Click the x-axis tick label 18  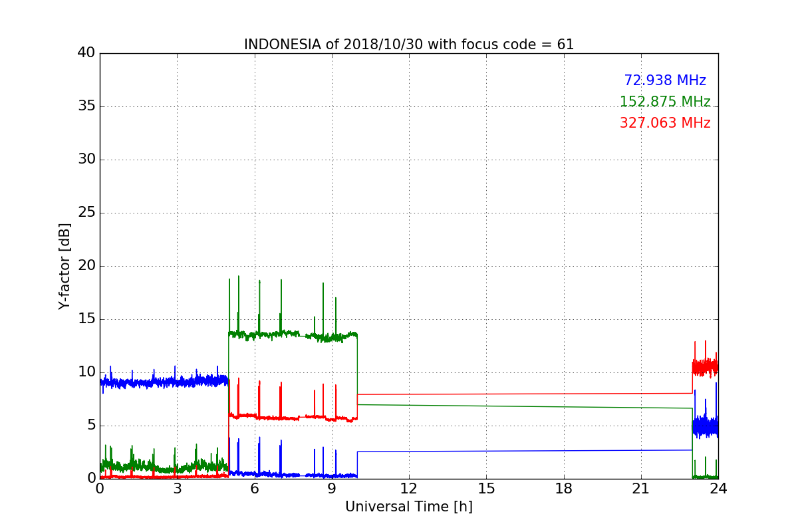[564, 489]
